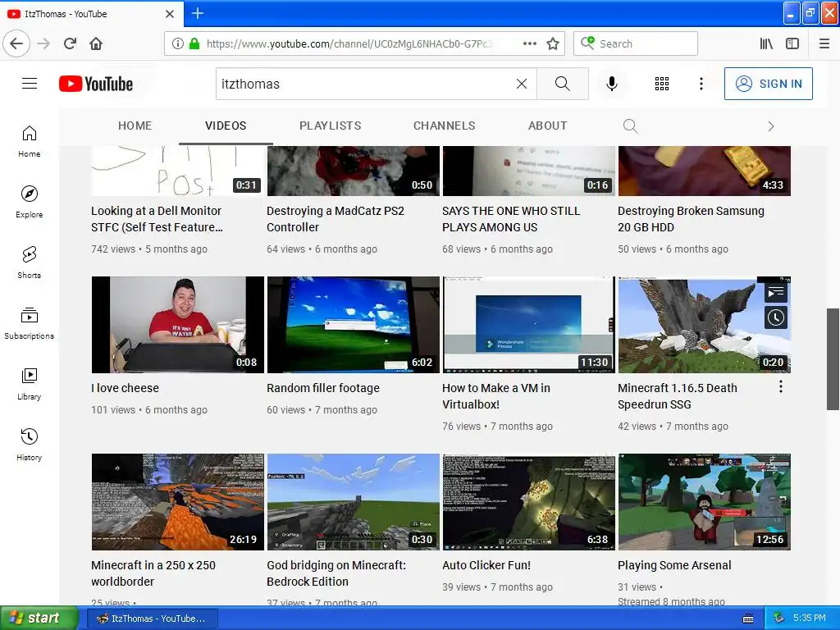Open Destroying a MadCatz PS2 Controller video
This screenshot has width=840, height=630.
[x=336, y=218]
